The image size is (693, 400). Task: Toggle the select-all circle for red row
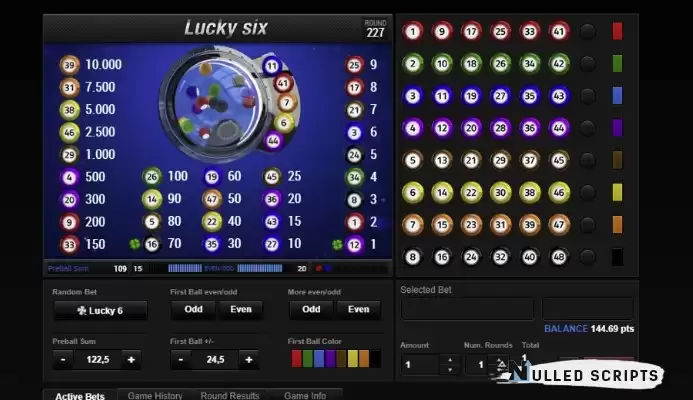tap(588, 32)
